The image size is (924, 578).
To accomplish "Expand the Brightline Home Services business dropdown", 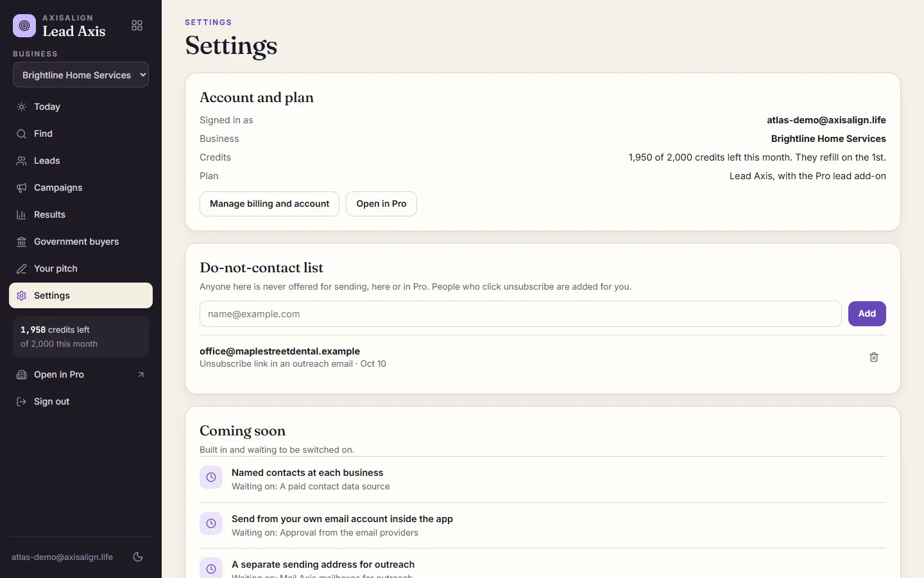I will point(81,74).
